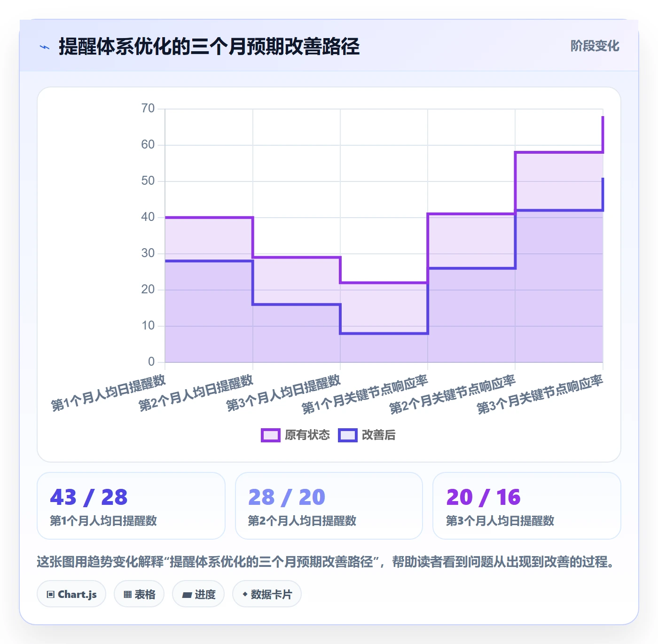Click the lightning bolt icon beside the title
The image size is (658, 644).
pos(45,47)
